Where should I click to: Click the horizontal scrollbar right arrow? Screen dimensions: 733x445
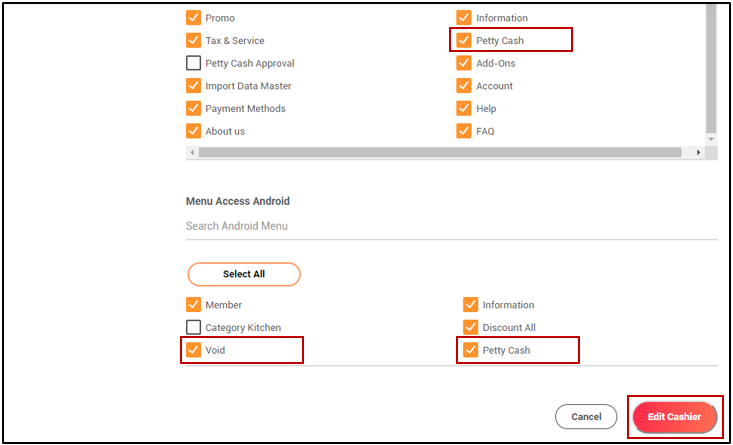click(x=698, y=152)
